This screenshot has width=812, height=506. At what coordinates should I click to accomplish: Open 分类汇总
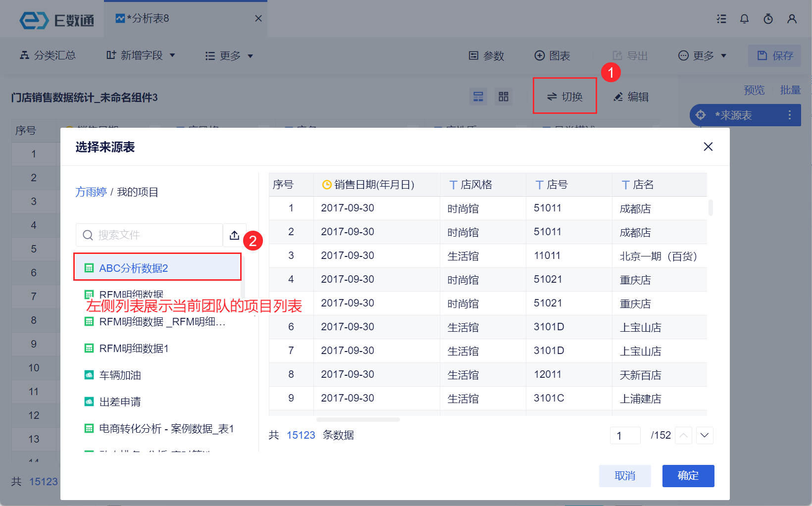pos(48,55)
